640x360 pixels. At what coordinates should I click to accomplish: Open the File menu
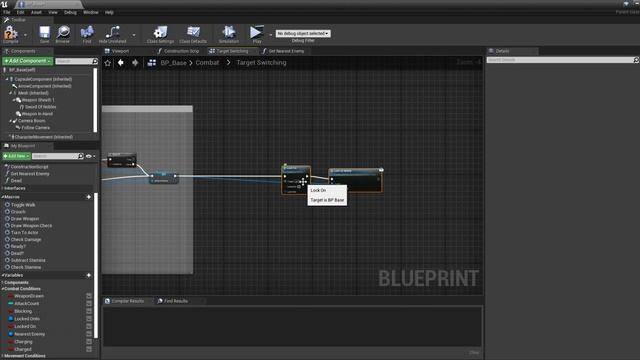[x=7, y=12]
